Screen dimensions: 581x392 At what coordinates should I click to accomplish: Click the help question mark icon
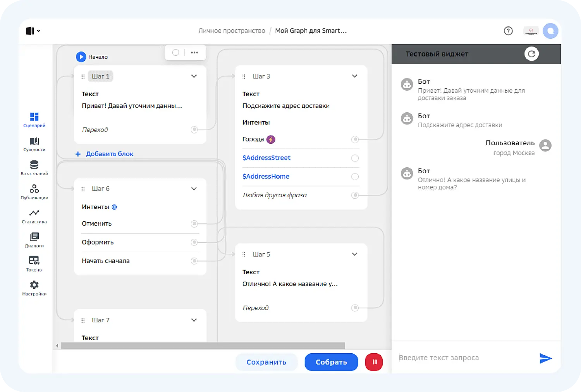click(508, 31)
